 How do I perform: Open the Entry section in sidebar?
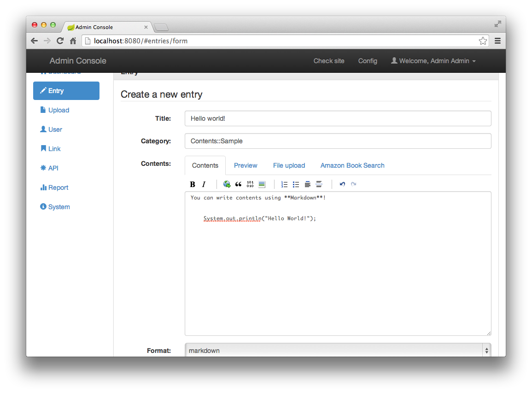pyautogui.click(x=66, y=91)
